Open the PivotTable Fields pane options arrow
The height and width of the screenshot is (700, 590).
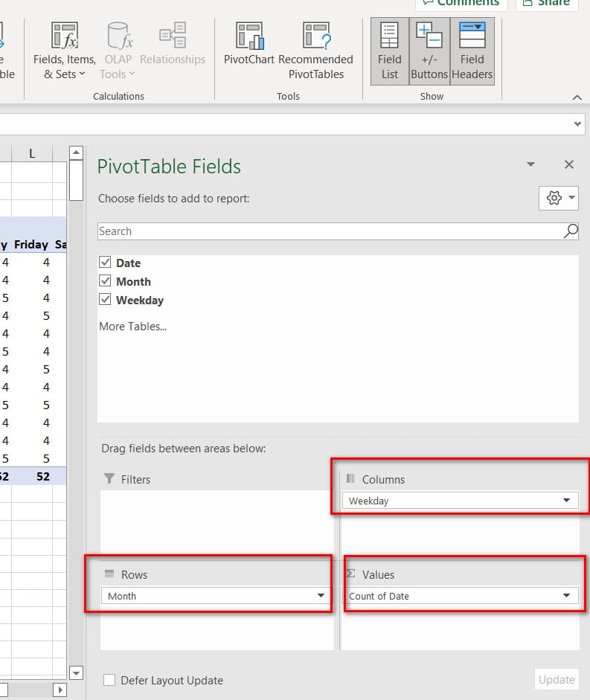tap(530, 164)
